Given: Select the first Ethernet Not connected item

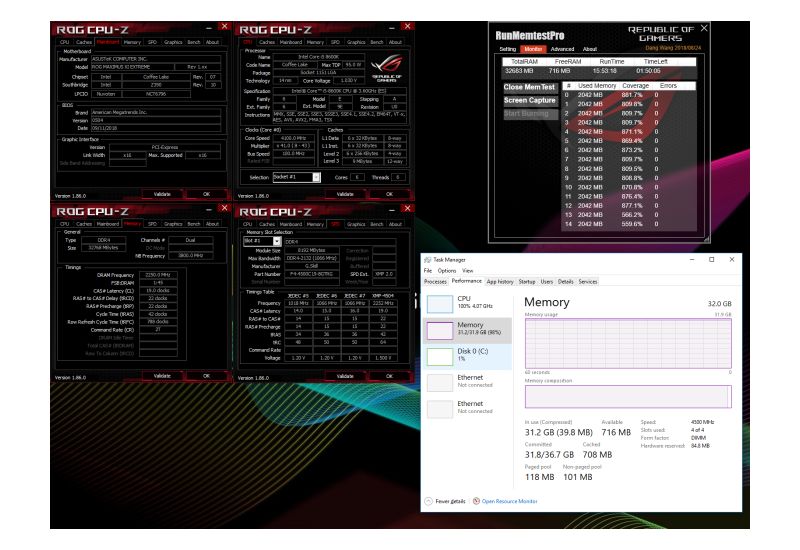Looking at the screenshot, I should [467, 381].
